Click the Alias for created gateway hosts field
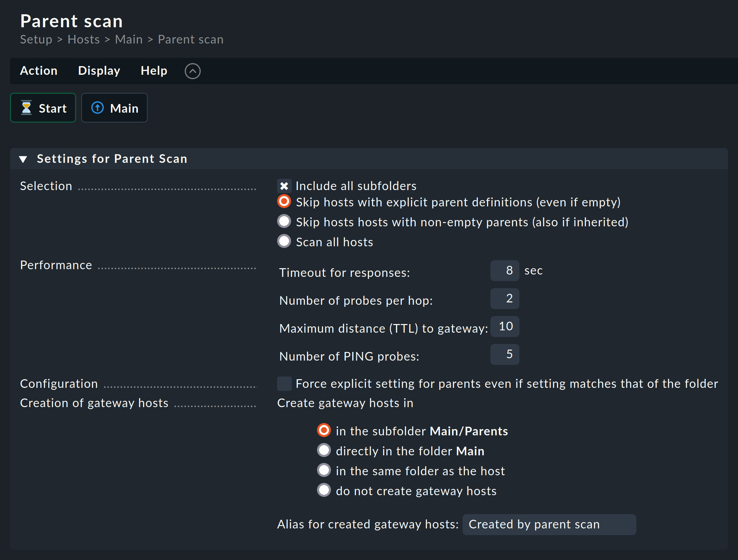This screenshot has height=560, width=738. point(549,525)
